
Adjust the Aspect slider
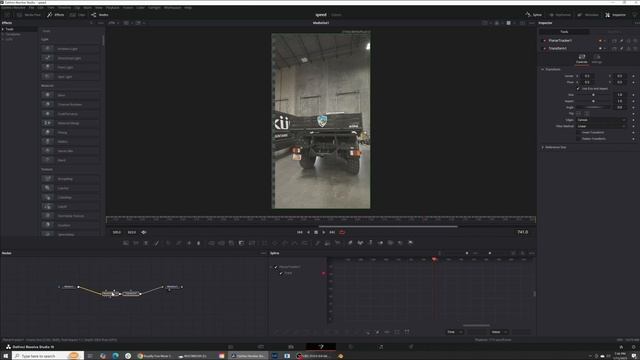pyautogui.click(x=593, y=101)
